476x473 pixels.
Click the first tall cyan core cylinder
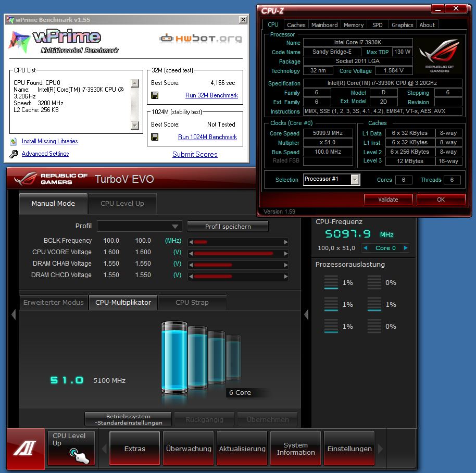[x=174, y=358]
